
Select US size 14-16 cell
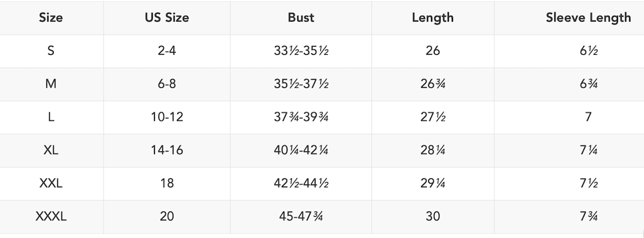pos(167,150)
